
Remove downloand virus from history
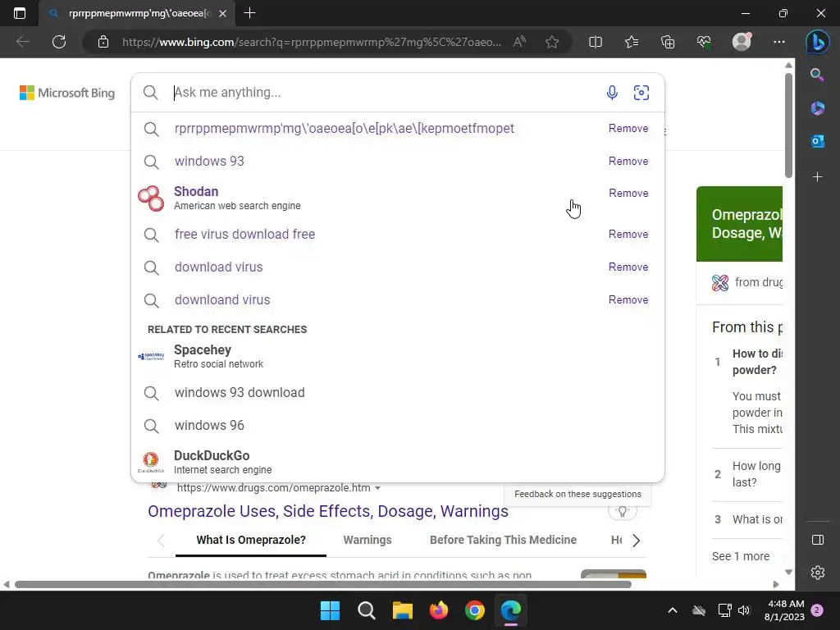pyautogui.click(x=628, y=300)
